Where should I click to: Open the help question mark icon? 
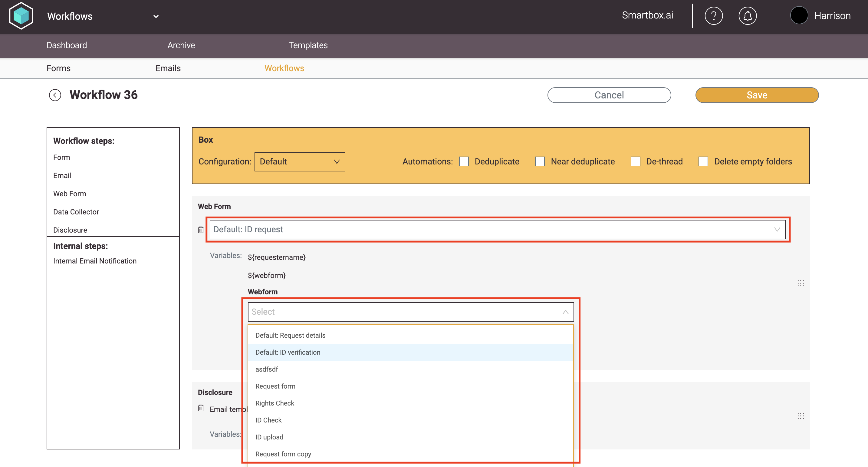pyautogui.click(x=713, y=16)
